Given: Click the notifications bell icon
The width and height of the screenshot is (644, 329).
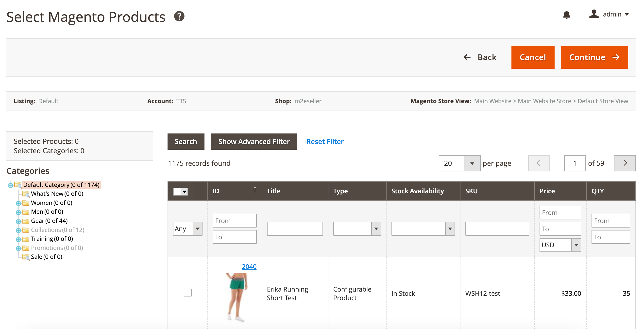Looking at the screenshot, I should click(566, 15).
